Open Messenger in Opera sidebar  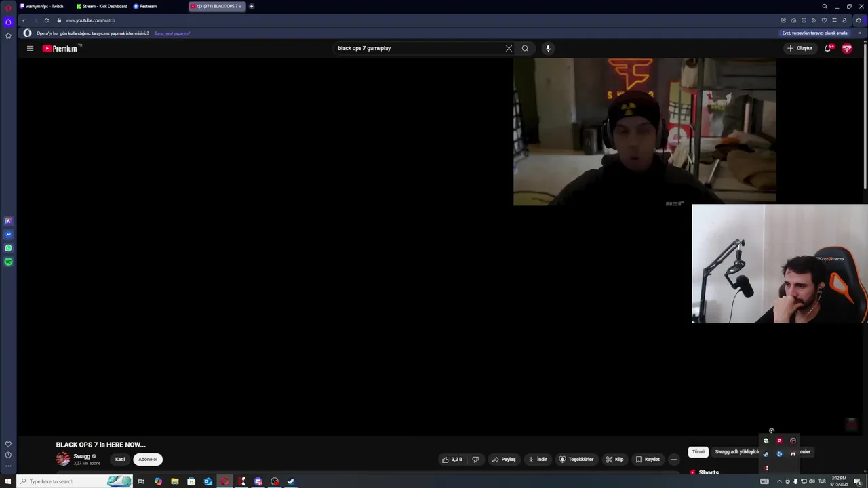8,235
